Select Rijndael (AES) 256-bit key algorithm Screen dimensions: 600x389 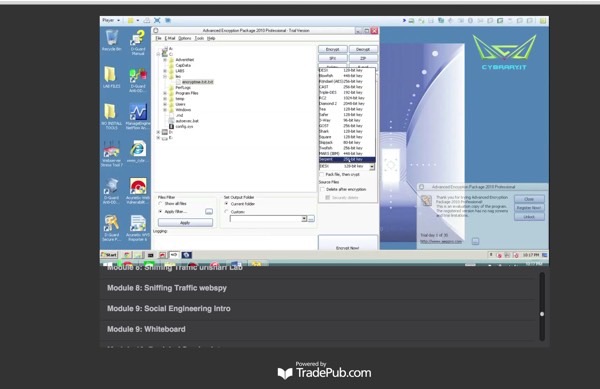pos(347,81)
